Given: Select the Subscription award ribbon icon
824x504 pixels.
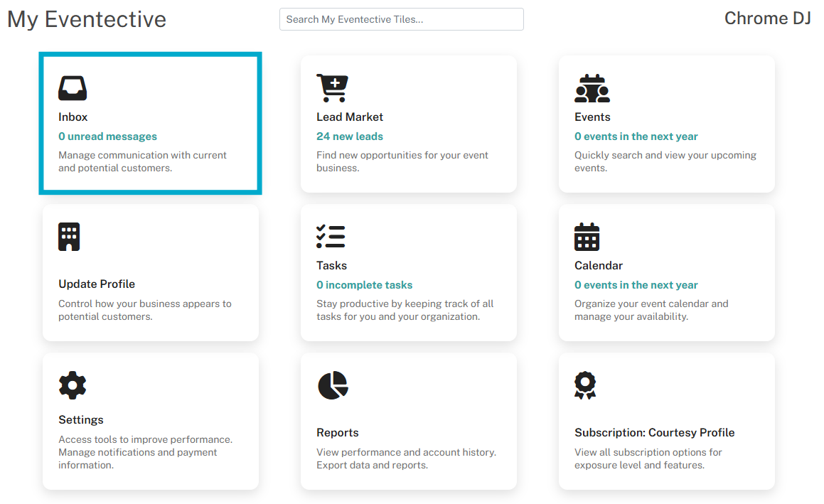Looking at the screenshot, I should 585,386.
